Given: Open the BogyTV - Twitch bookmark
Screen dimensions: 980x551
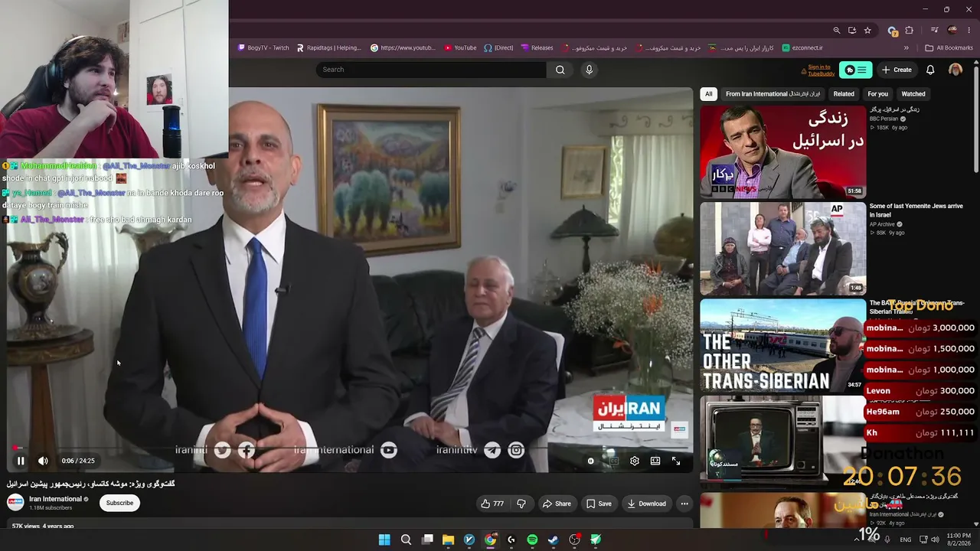Looking at the screenshot, I should 263,47.
